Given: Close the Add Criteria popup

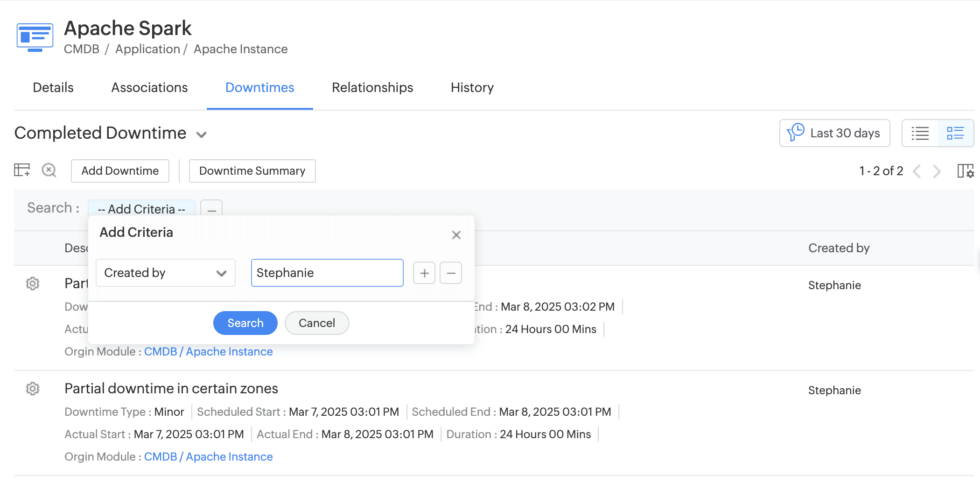Looking at the screenshot, I should [x=456, y=235].
